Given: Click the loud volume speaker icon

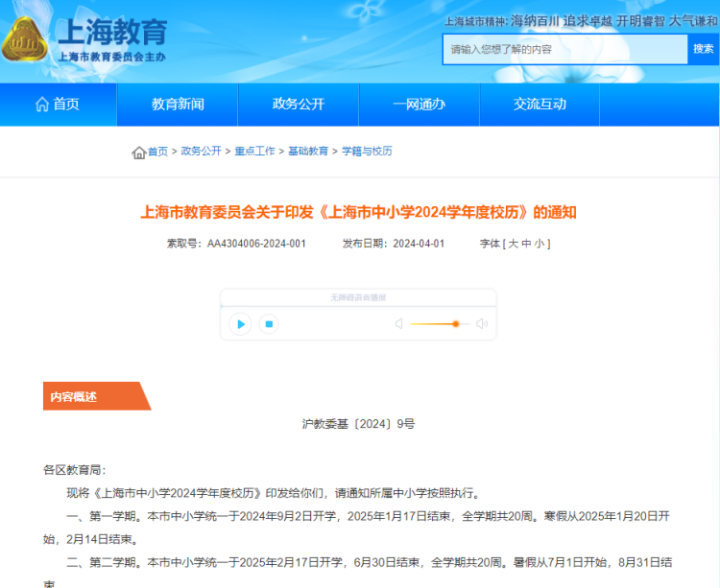Looking at the screenshot, I should [x=482, y=324].
